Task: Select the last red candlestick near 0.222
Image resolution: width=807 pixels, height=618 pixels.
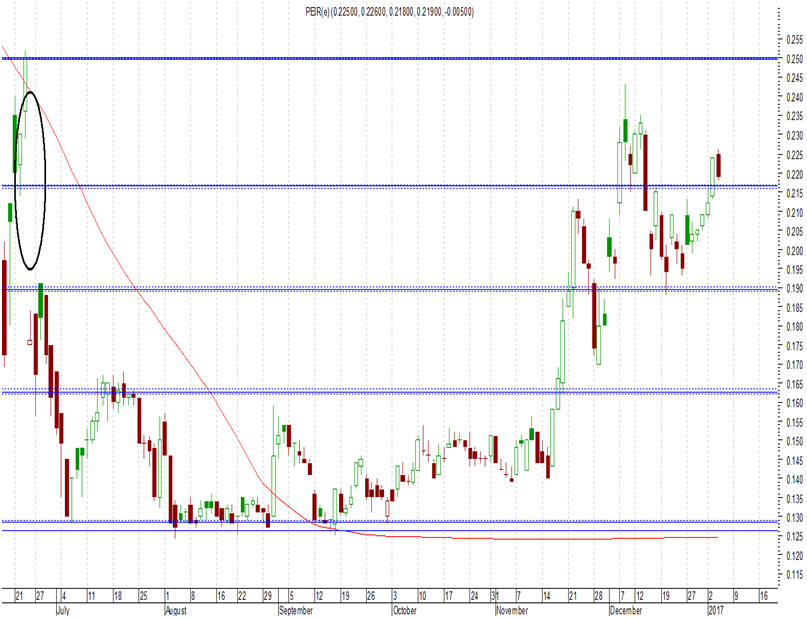Action: pyautogui.click(x=718, y=165)
